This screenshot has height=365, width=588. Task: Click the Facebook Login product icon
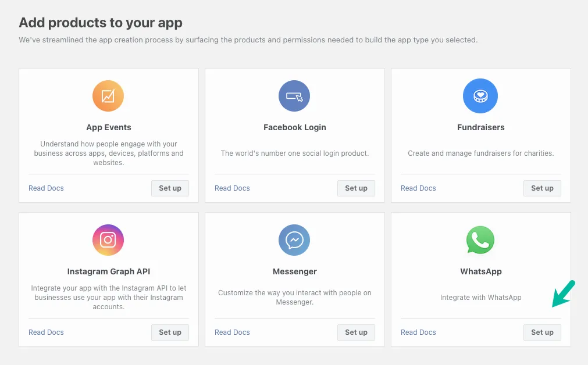[294, 96]
